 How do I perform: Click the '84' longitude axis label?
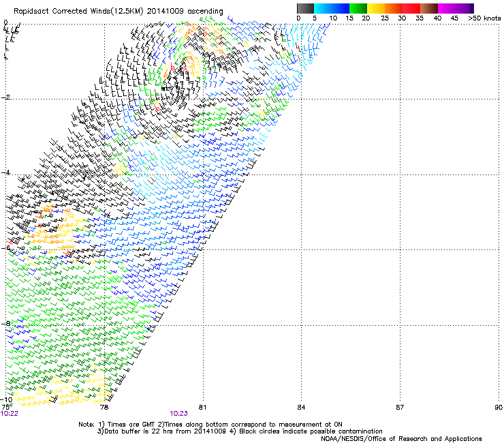click(301, 408)
